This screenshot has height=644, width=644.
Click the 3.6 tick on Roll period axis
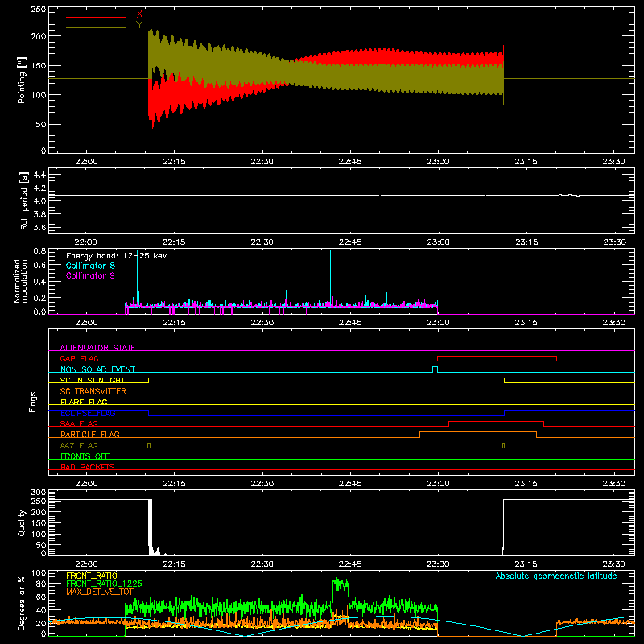39,227
